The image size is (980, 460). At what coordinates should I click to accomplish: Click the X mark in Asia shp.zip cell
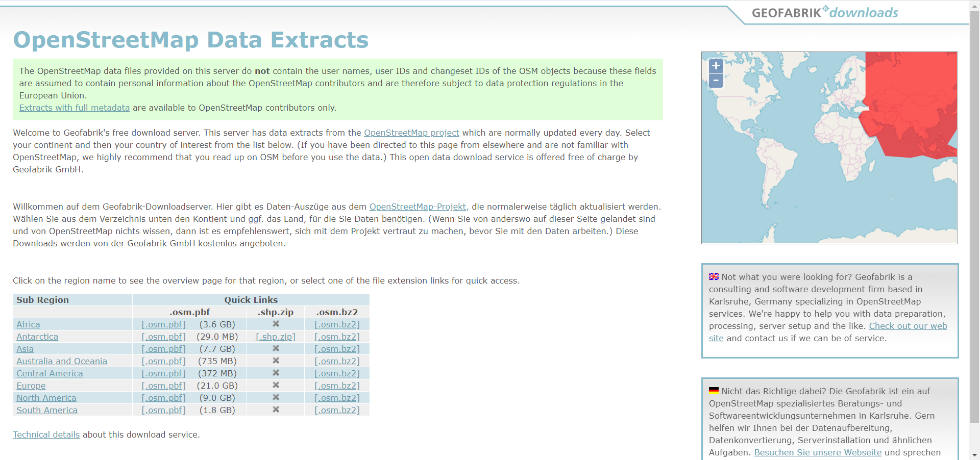276,348
